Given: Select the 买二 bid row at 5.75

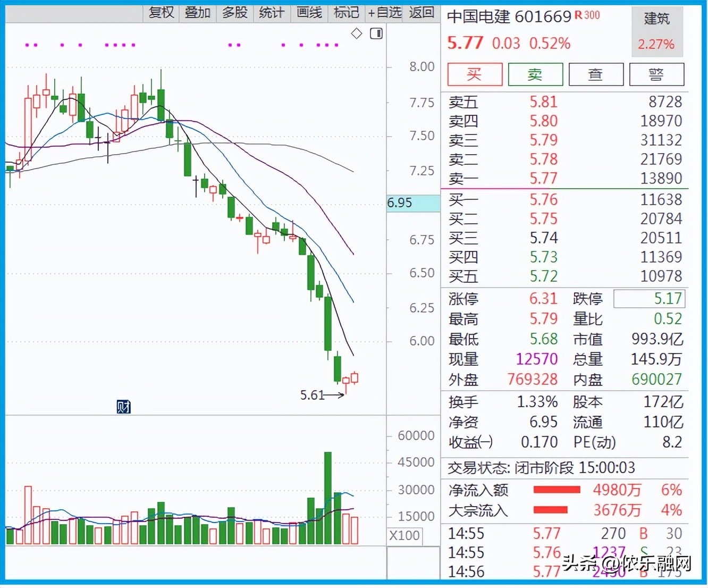Looking at the screenshot, I should pyautogui.click(x=565, y=219).
